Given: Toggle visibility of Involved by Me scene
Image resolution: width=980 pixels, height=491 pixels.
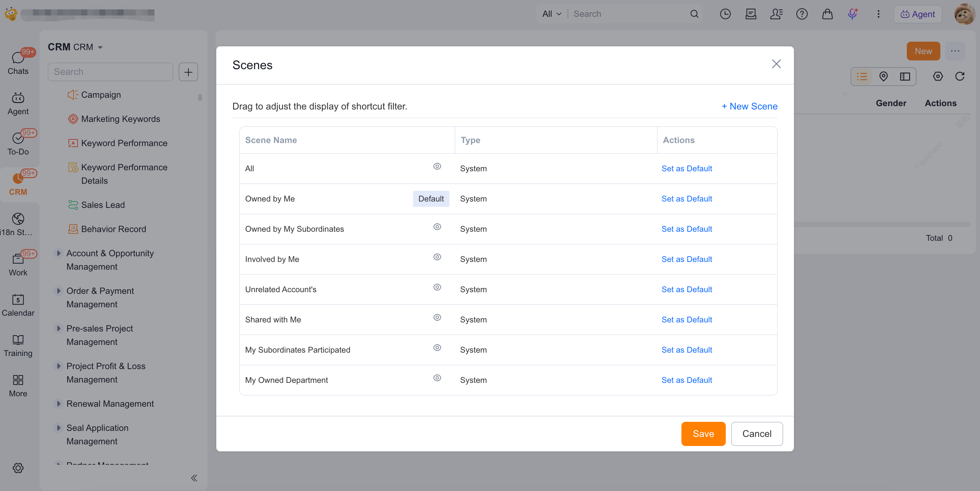Looking at the screenshot, I should pyautogui.click(x=437, y=257).
